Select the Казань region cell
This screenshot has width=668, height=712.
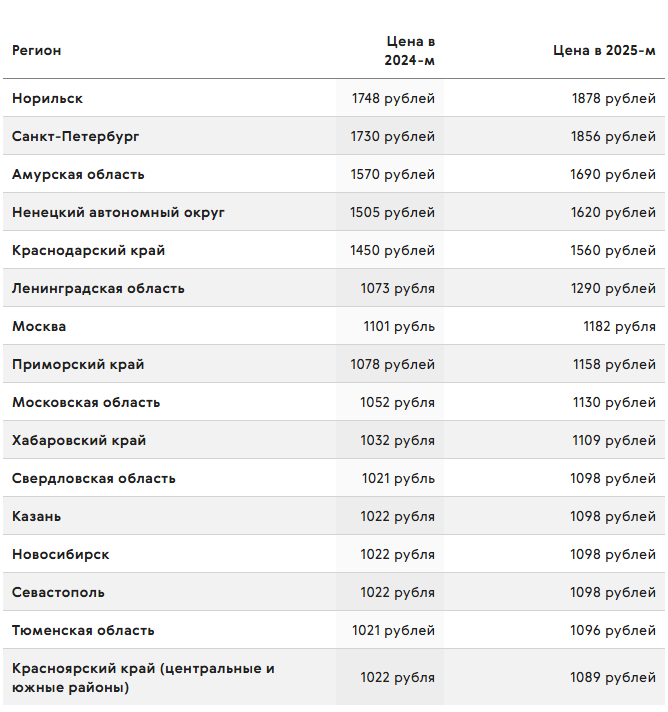click(36, 516)
